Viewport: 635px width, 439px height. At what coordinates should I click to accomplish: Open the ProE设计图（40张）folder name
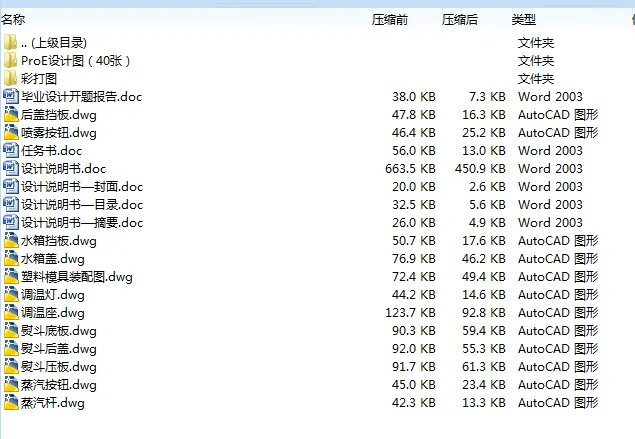pos(76,61)
